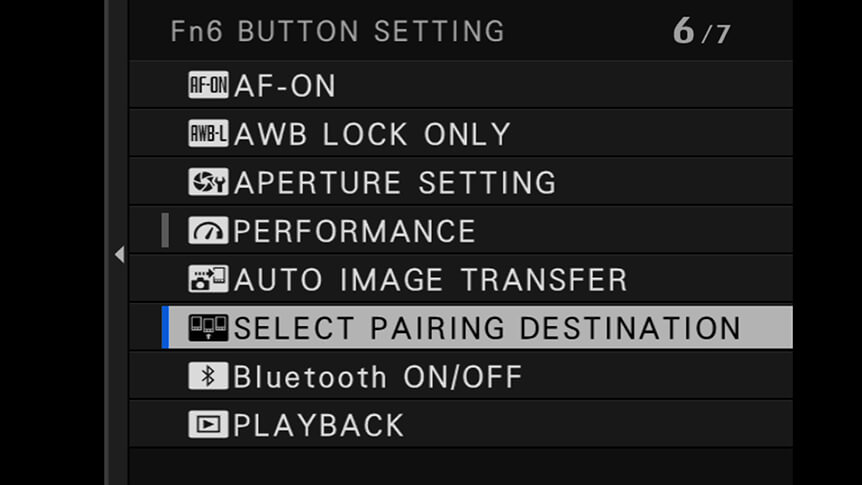Screen dimensions: 862x485
Task: Select AUTO IMAGE TRANSFER entry
Action: [430, 279]
